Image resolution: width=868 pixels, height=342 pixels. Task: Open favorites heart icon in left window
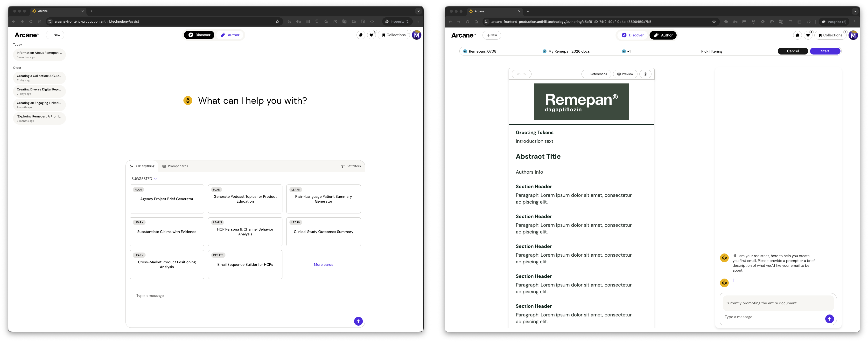pyautogui.click(x=371, y=35)
